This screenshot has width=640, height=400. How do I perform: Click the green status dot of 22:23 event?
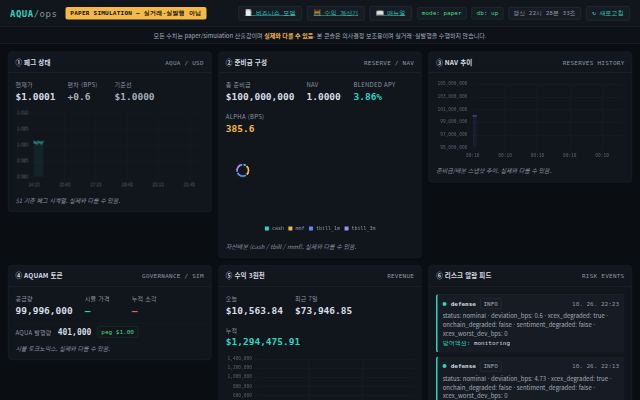[444, 304]
